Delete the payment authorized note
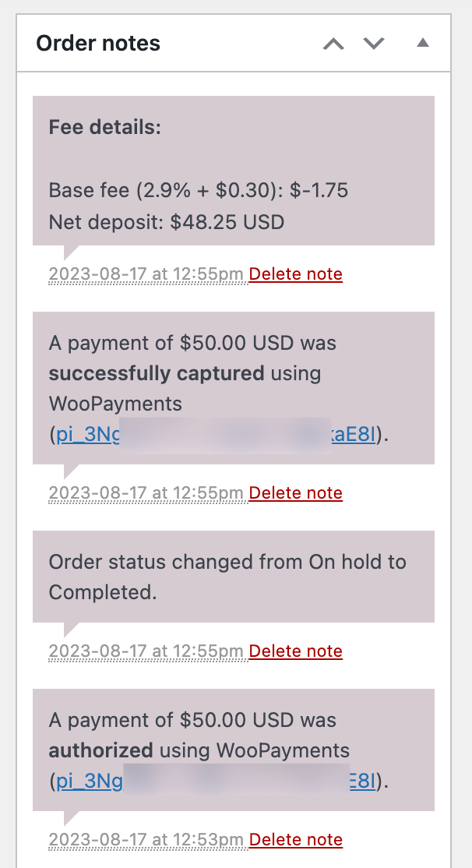Viewport: 472px width, 868px height. click(x=295, y=839)
